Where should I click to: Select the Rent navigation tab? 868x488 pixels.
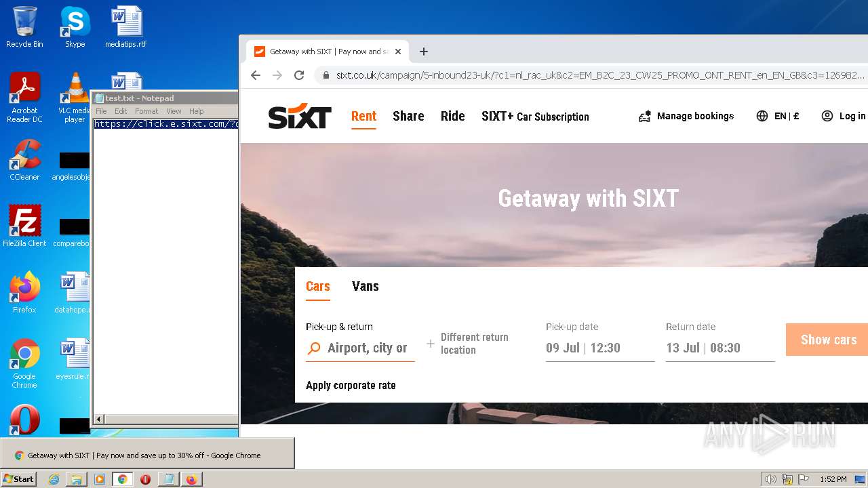[x=363, y=116]
